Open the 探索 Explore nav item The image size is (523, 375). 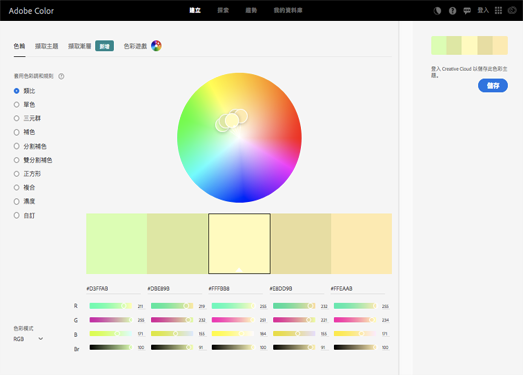(223, 10)
